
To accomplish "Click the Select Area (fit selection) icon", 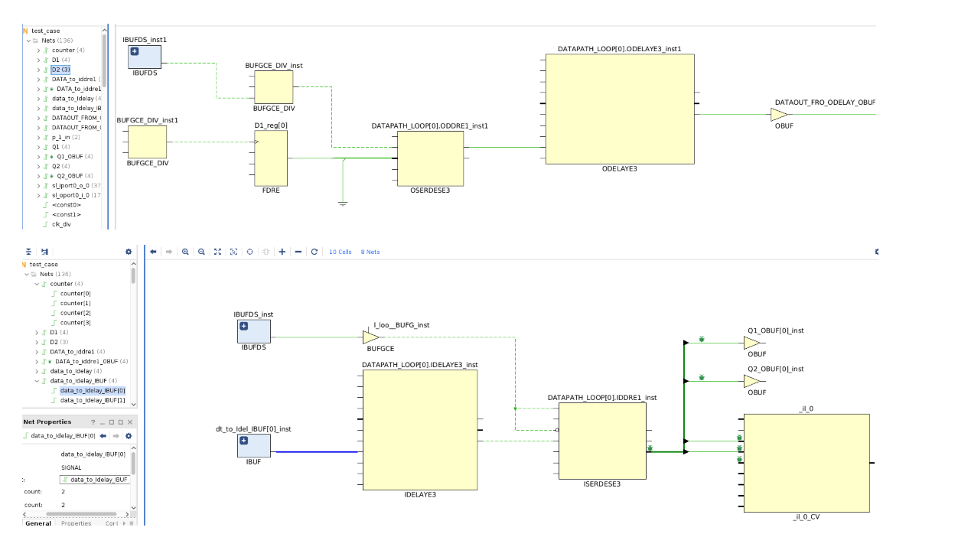I will tap(233, 252).
